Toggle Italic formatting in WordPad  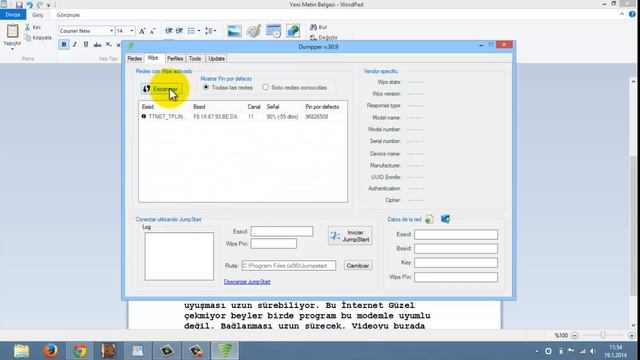(x=75, y=44)
